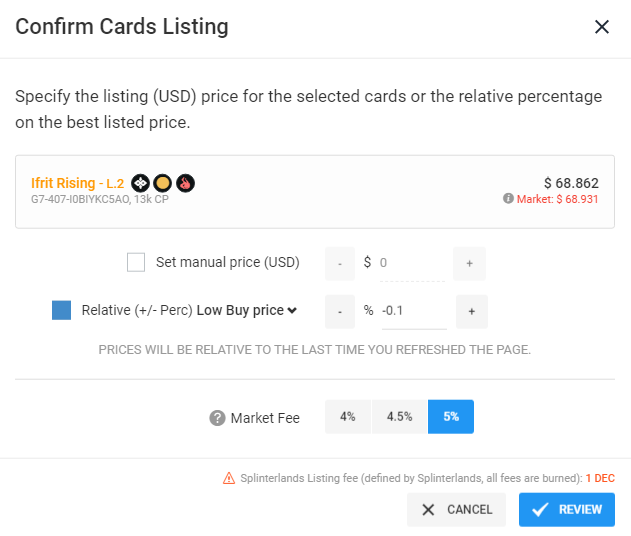Close the Confirm Cards Listing dialog
This screenshot has width=631, height=536.
click(602, 27)
